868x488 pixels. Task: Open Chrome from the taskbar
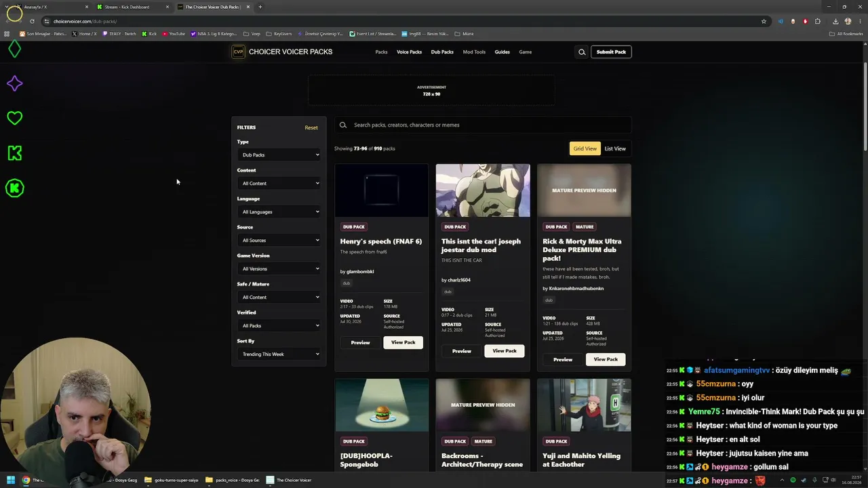pyautogui.click(x=26, y=480)
